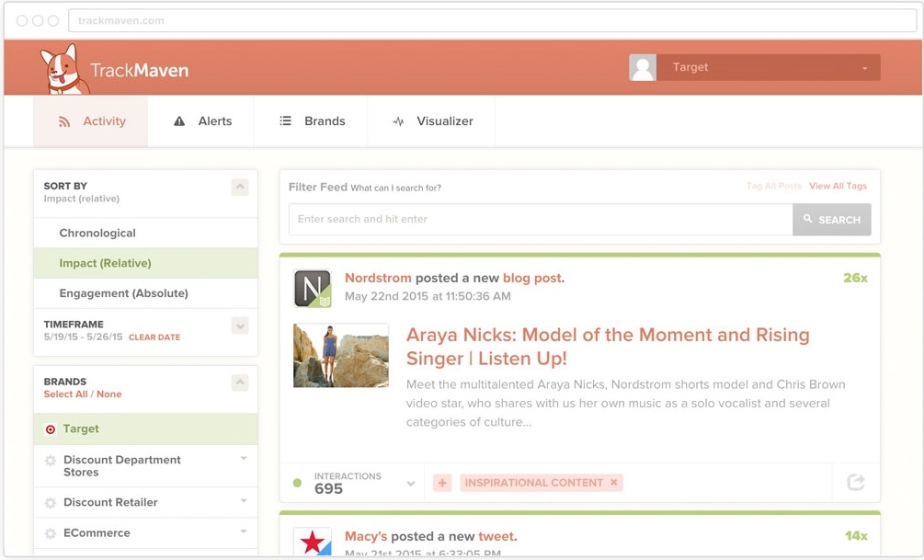Click the Search button
Screen dimensions: 924x560
tap(831, 219)
